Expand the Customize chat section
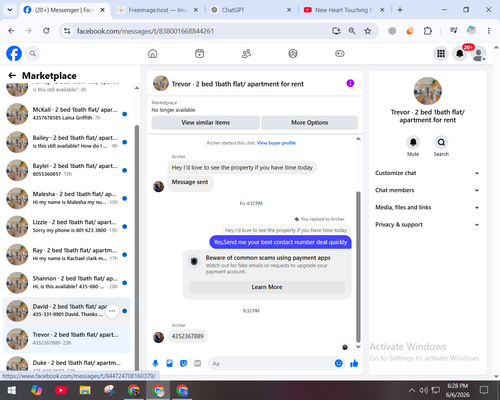Image resolution: width=500 pixels, height=400 pixels. coord(427,173)
